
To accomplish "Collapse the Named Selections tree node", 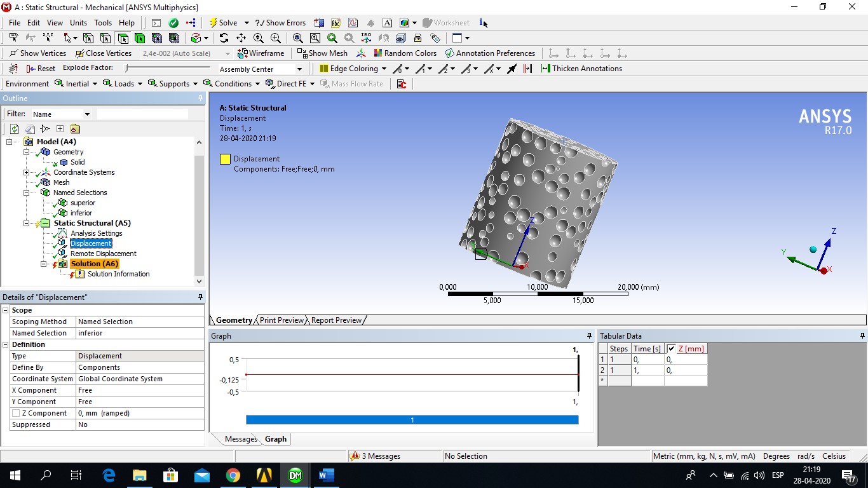I will pyautogui.click(x=27, y=193).
